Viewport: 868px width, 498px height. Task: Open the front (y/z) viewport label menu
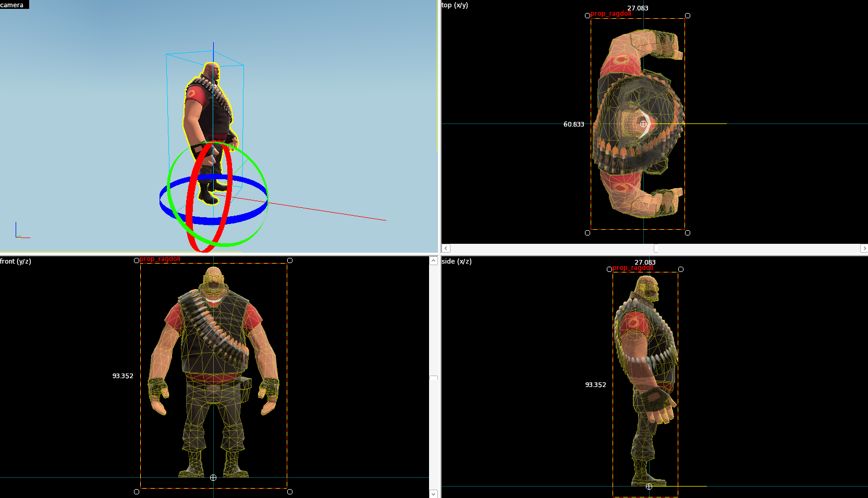(x=16, y=262)
